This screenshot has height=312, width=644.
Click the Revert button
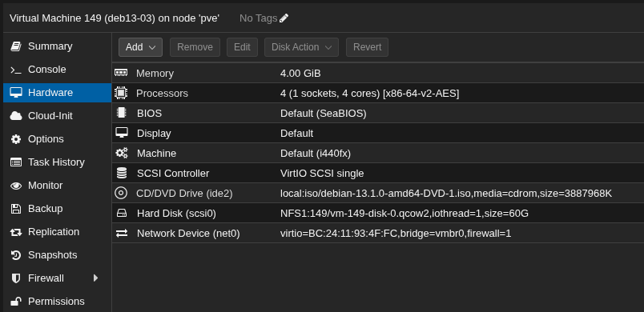click(x=367, y=47)
